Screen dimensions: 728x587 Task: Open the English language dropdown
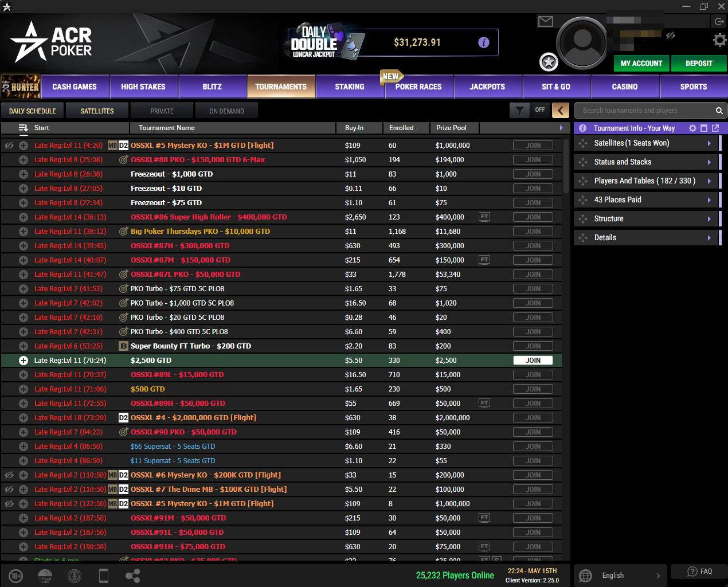tap(620, 576)
